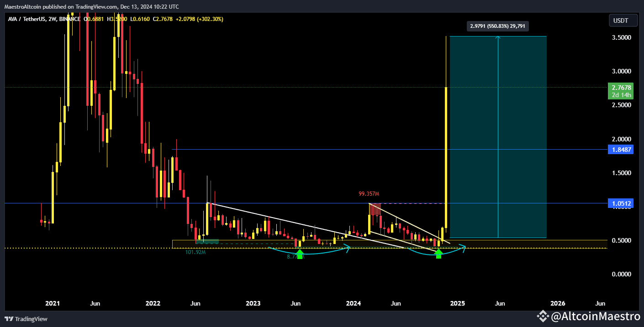Click the green up-arrow marker near Jun 2023
This screenshot has height=327, width=644.
tap(299, 254)
